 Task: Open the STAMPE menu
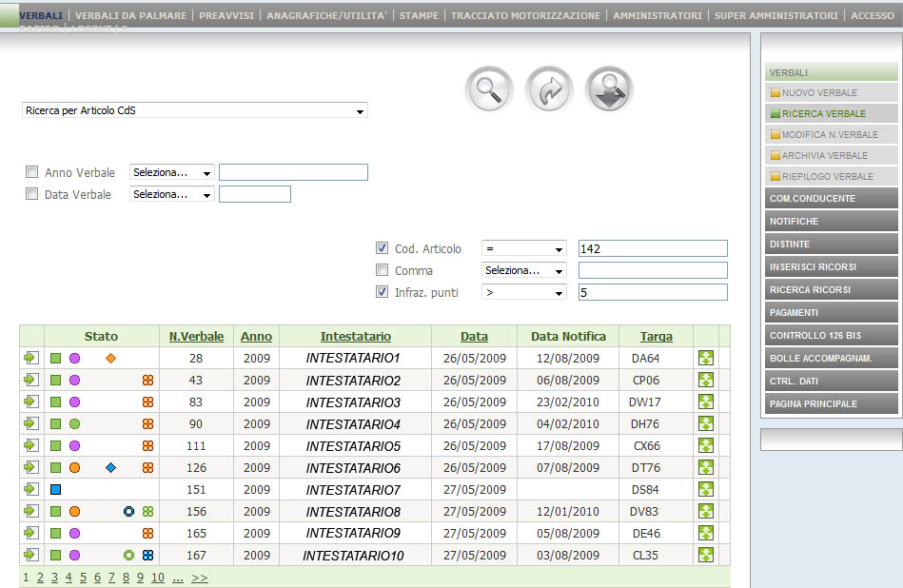419,15
